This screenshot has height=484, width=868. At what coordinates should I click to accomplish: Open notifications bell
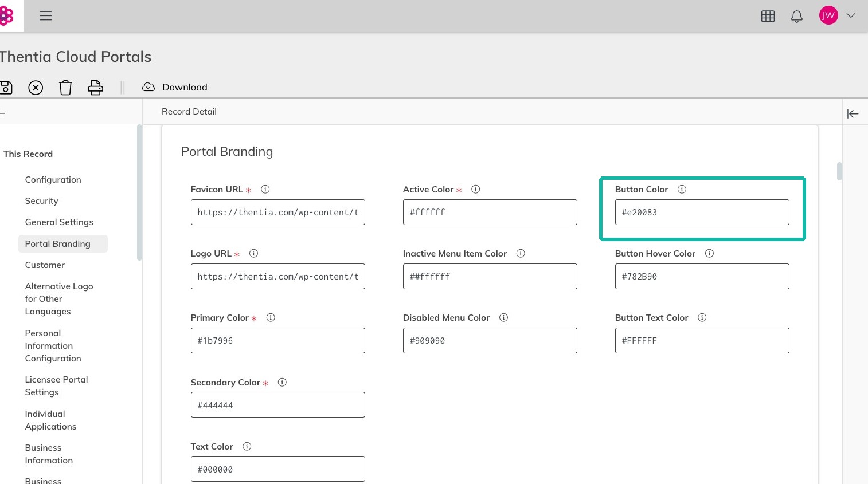click(x=797, y=16)
